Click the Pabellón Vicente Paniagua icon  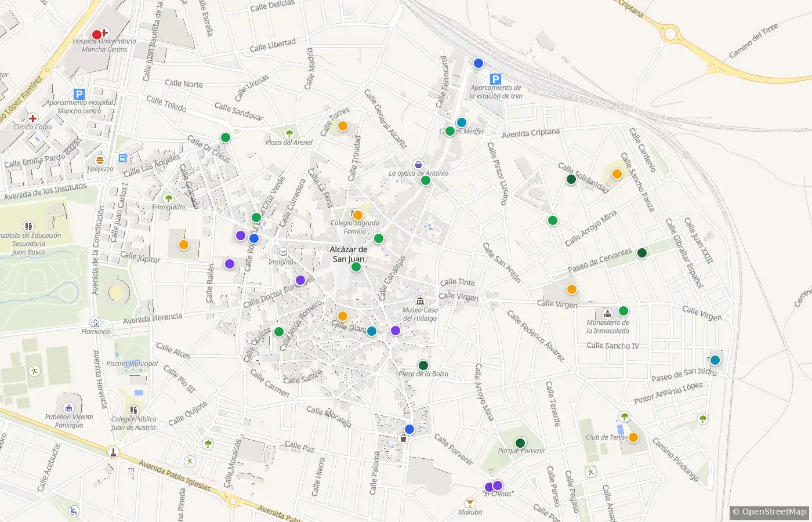click(x=68, y=408)
